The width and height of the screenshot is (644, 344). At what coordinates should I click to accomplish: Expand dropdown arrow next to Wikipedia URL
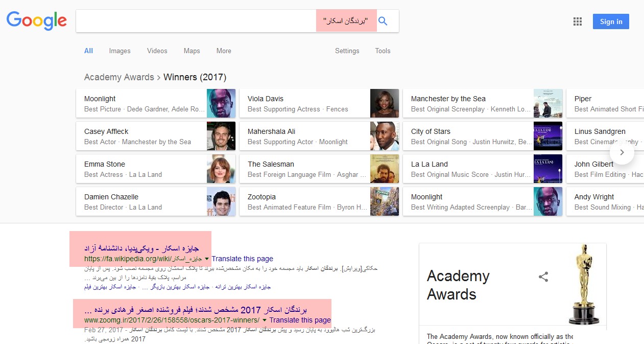(207, 259)
